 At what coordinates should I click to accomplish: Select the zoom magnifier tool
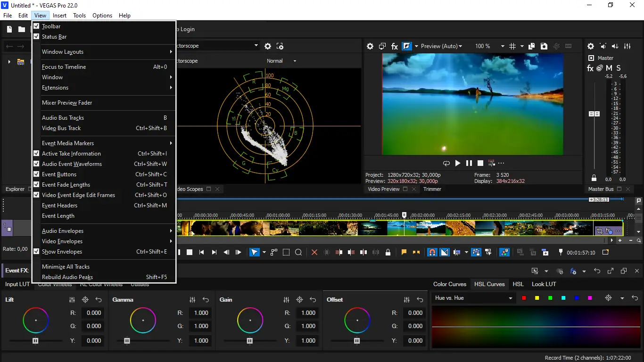(298, 252)
